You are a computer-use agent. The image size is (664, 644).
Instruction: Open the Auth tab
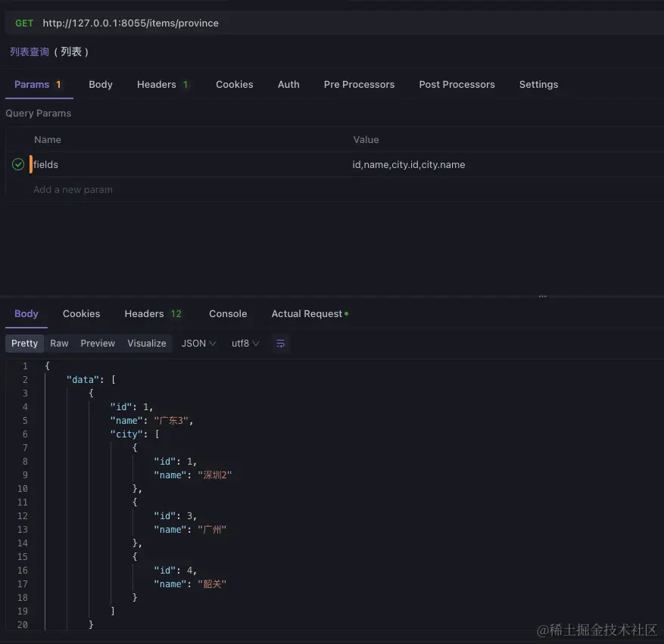point(288,84)
